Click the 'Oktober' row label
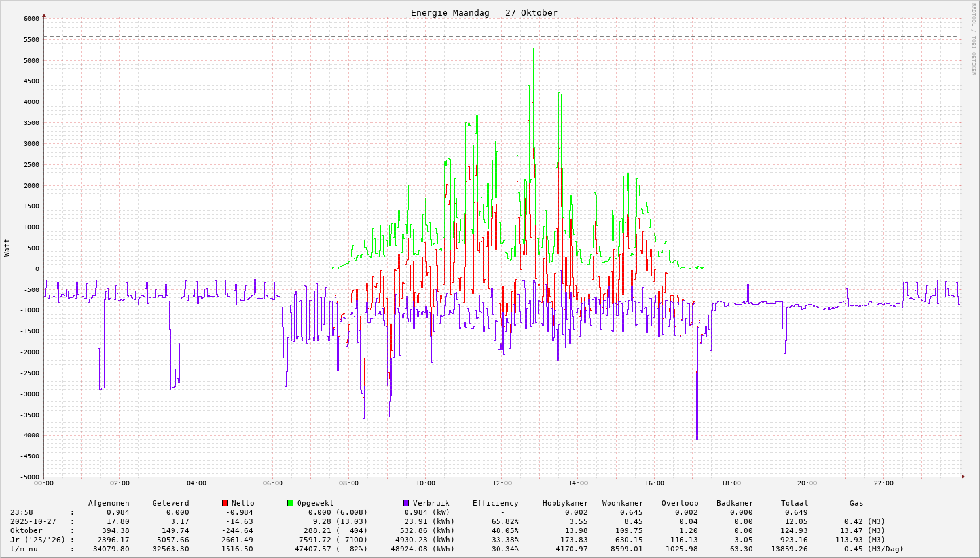The image size is (980, 558). pos(26,530)
